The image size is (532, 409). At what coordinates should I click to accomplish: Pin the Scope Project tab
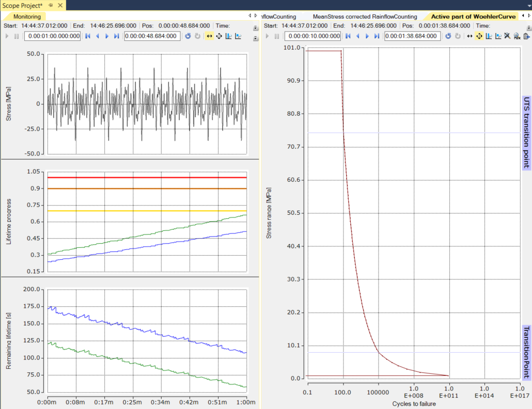click(x=51, y=6)
